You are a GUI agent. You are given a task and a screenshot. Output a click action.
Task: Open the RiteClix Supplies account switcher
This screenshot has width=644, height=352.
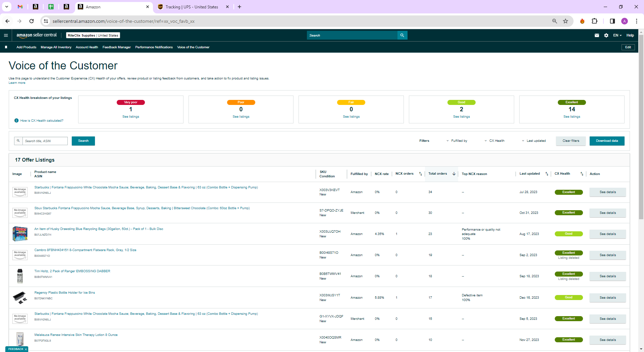coord(93,35)
